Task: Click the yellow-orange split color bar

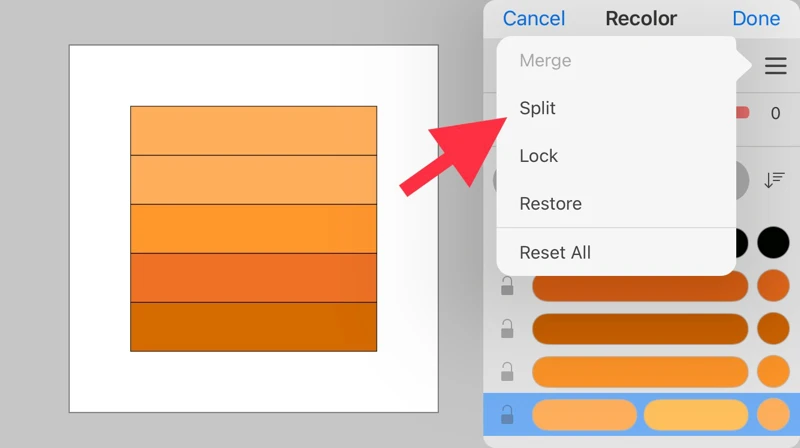Action: tap(696, 414)
